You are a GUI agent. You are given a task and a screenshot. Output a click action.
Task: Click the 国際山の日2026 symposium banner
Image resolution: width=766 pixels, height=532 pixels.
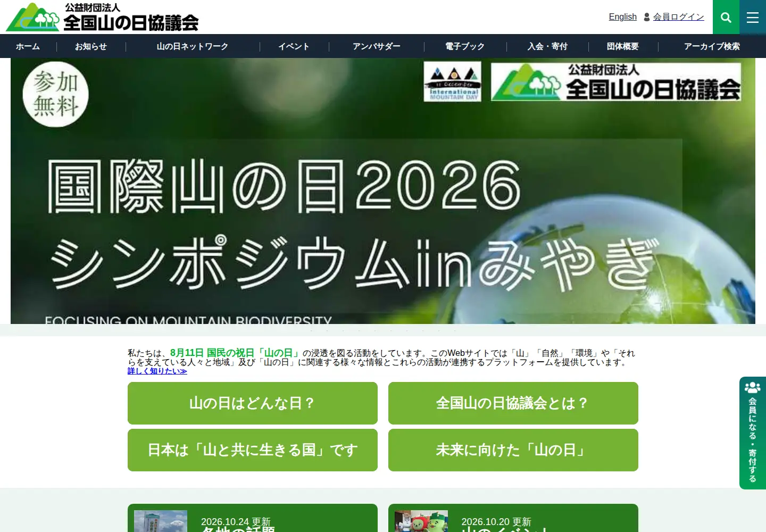(x=383, y=191)
